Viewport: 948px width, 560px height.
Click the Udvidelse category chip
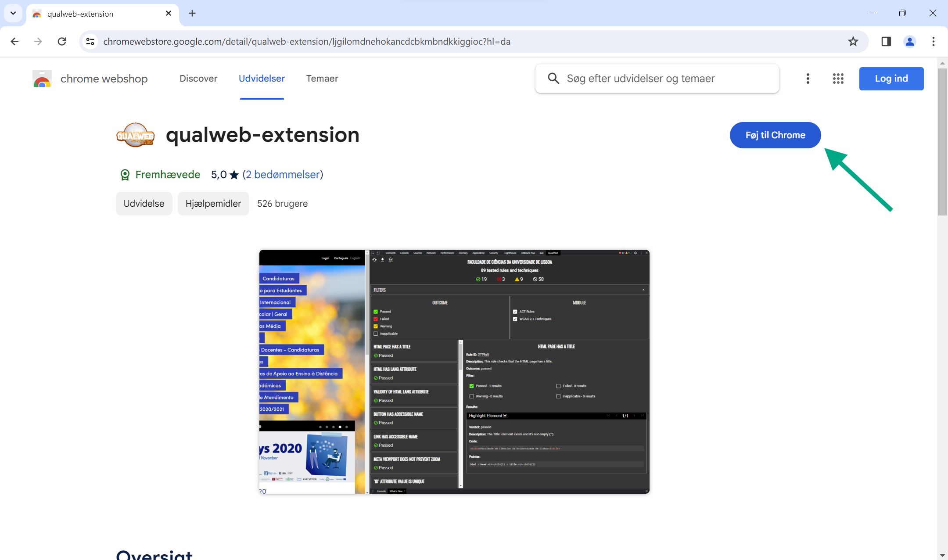tap(144, 204)
